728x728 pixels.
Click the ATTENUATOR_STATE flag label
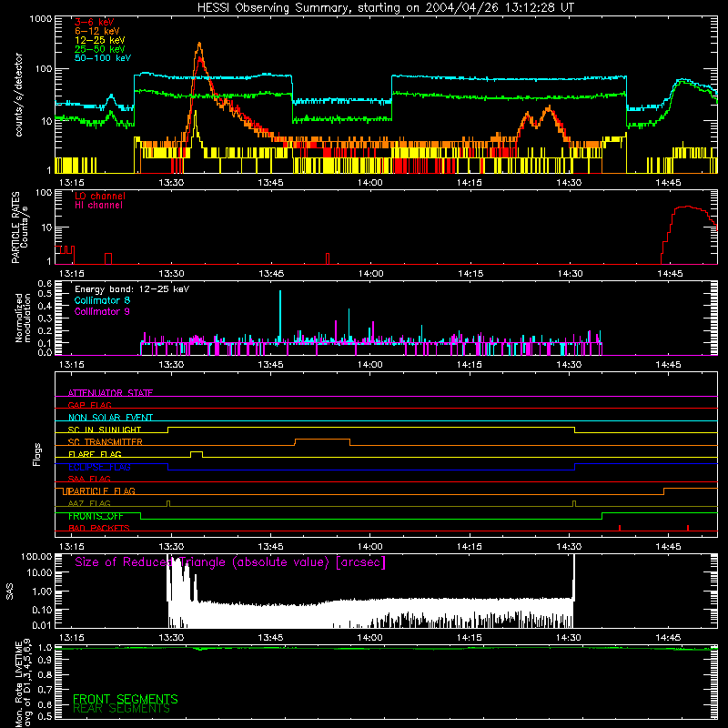coord(110,393)
